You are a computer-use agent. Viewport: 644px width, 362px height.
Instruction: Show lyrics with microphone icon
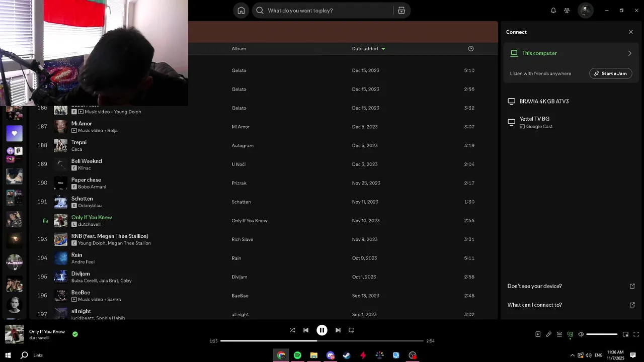coord(549,334)
